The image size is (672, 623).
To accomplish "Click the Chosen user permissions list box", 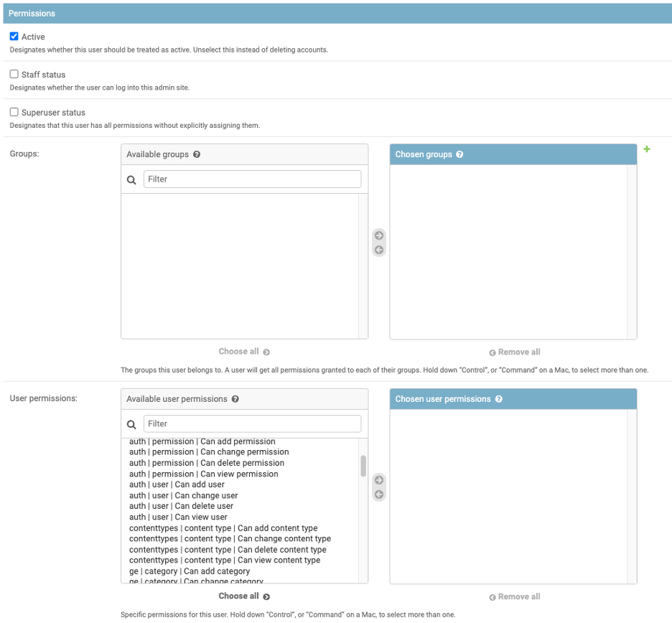I will (x=513, y=497).
